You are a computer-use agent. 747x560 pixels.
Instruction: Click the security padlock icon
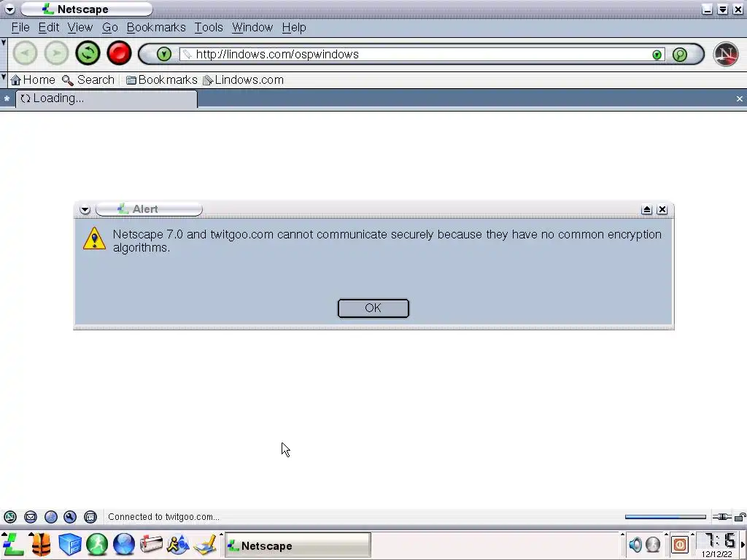tap(740, 517)
